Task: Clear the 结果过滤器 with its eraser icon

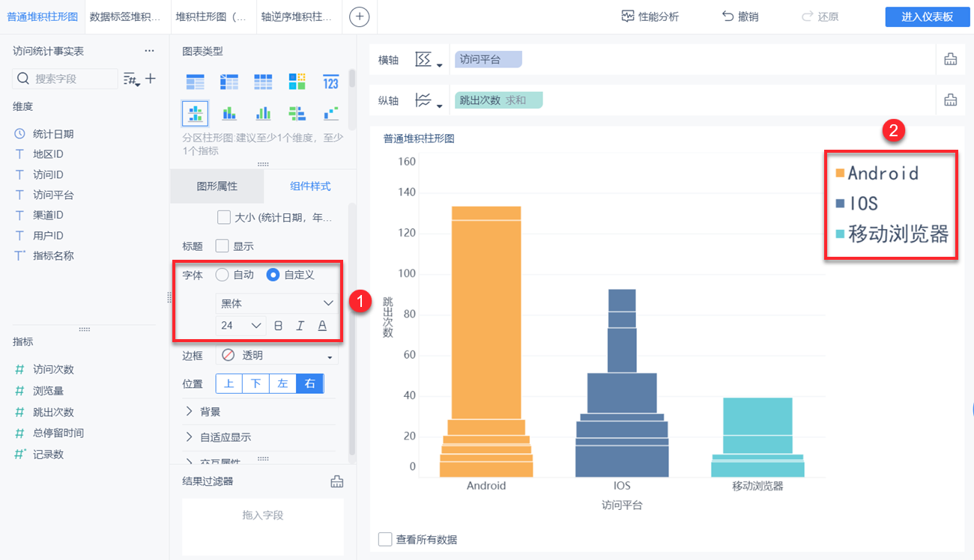Action: pyautogui.click(x=337, y=481)
